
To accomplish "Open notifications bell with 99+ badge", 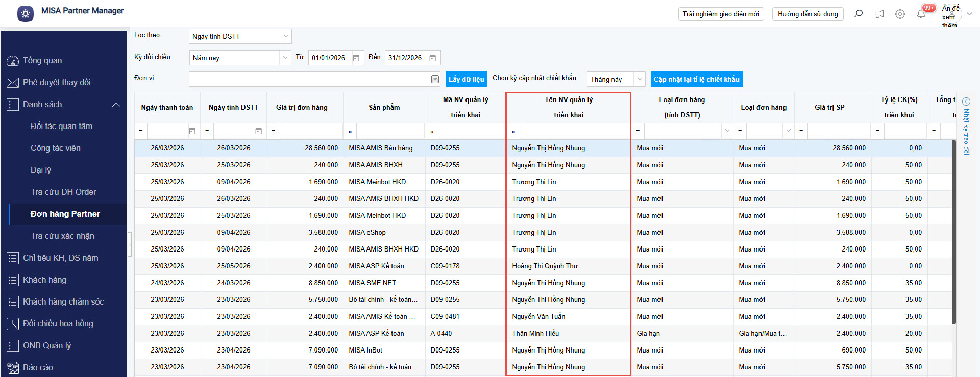I will click(921, 14).
